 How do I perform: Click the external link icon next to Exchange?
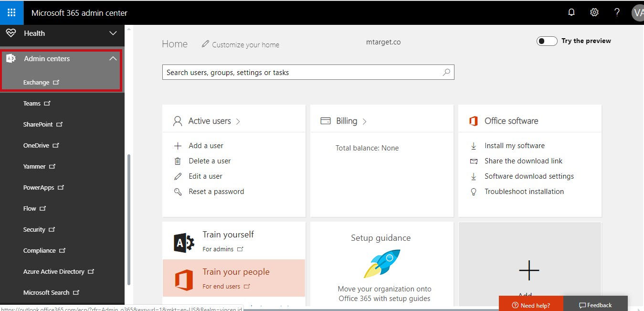pyautogui.click(x=56, y=82)
